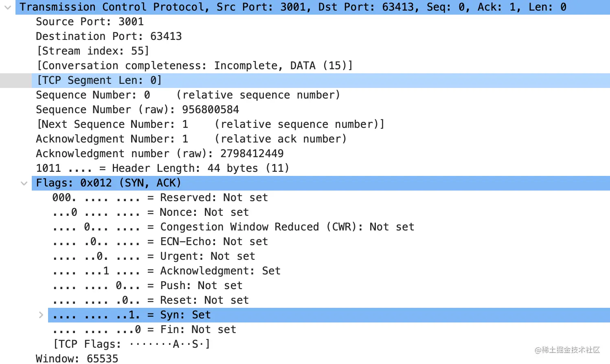Select the Reserved: Not set flag
Image resolution: width=610 pixels, height=364 pixels.
[160, 198]
